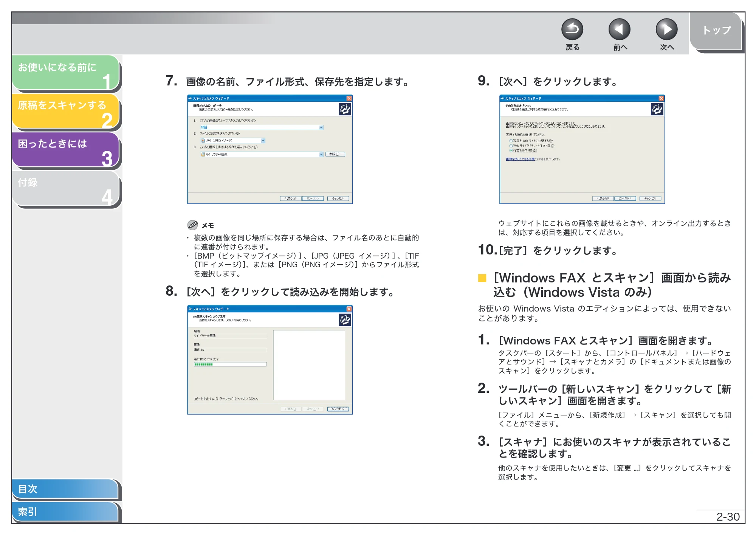Click the 戻る return arrow icon

572,29
